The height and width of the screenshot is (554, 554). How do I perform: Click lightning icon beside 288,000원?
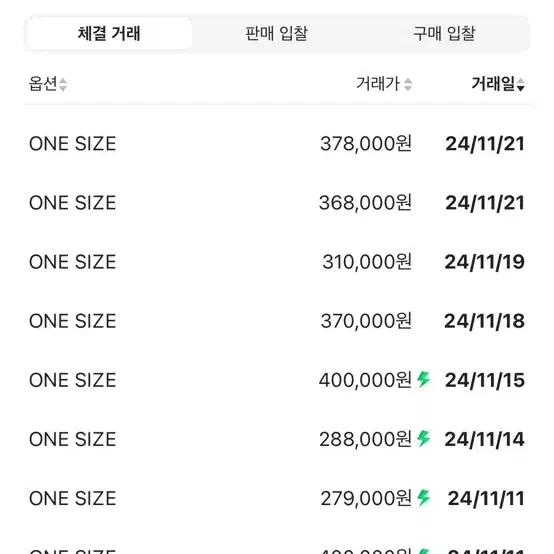click(x=423, y=438)
